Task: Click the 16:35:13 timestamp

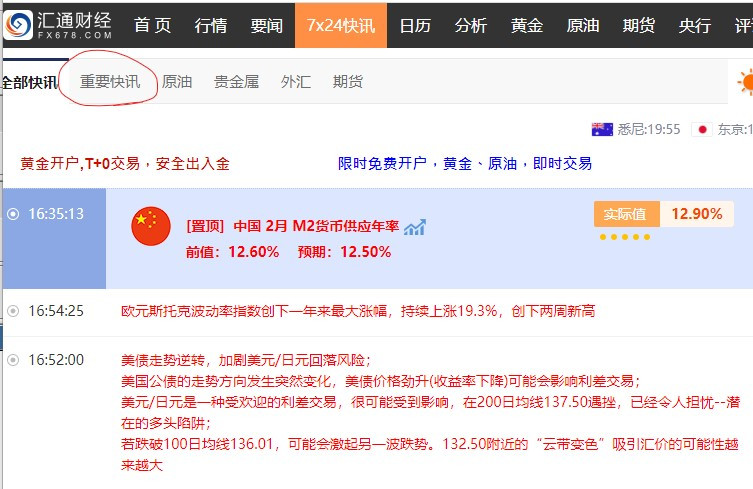Action: point(56,214)
